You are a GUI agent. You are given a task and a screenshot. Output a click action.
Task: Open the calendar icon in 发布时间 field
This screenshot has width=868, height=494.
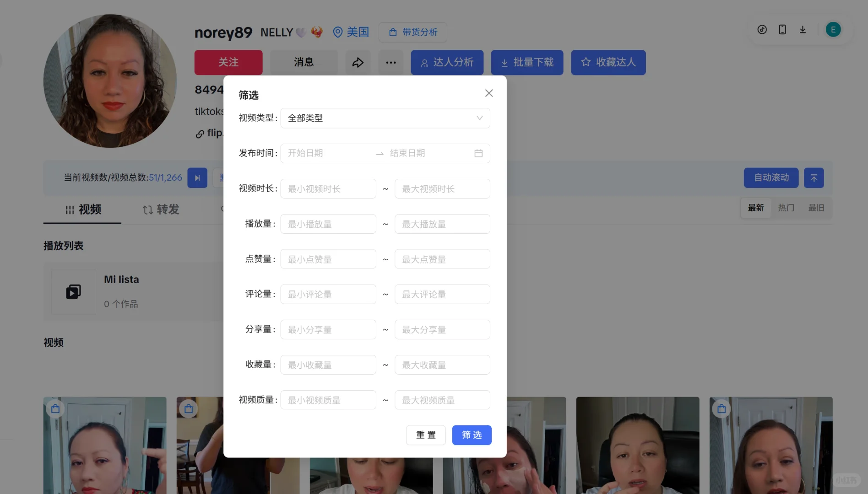point(479,153)
